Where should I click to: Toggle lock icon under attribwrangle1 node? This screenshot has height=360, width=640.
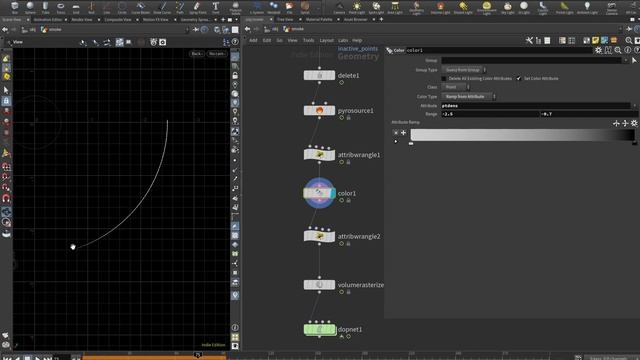coord(349,162)
